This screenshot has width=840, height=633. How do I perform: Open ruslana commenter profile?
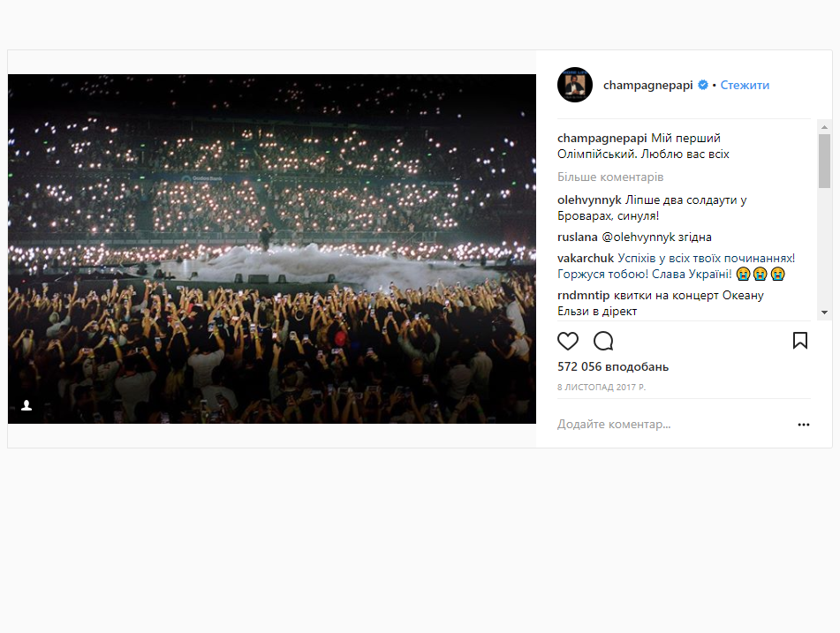577,237
